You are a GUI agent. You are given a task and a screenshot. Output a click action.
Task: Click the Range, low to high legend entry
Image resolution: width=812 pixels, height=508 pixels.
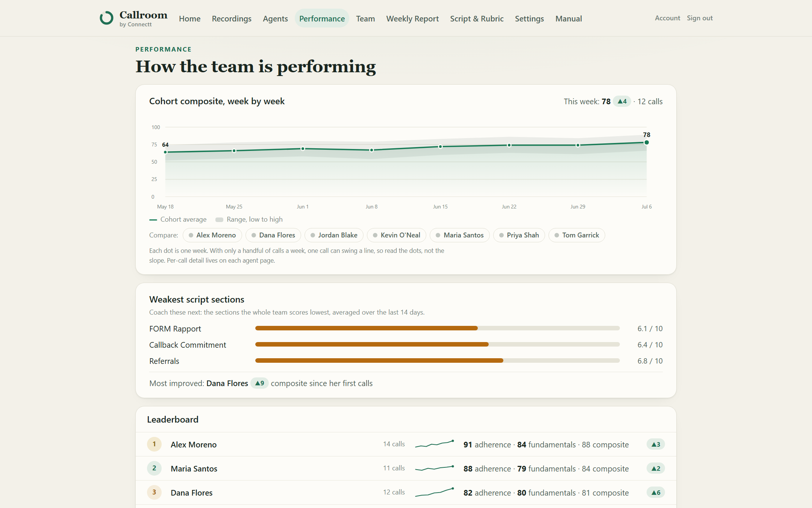click(x=249, y=219)
